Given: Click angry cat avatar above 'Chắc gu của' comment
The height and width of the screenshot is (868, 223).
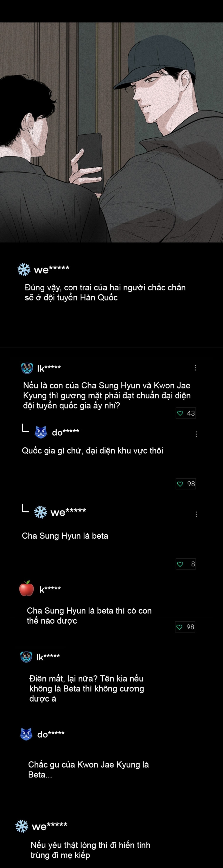Looking at the screenshot, I should pos(26,734).
